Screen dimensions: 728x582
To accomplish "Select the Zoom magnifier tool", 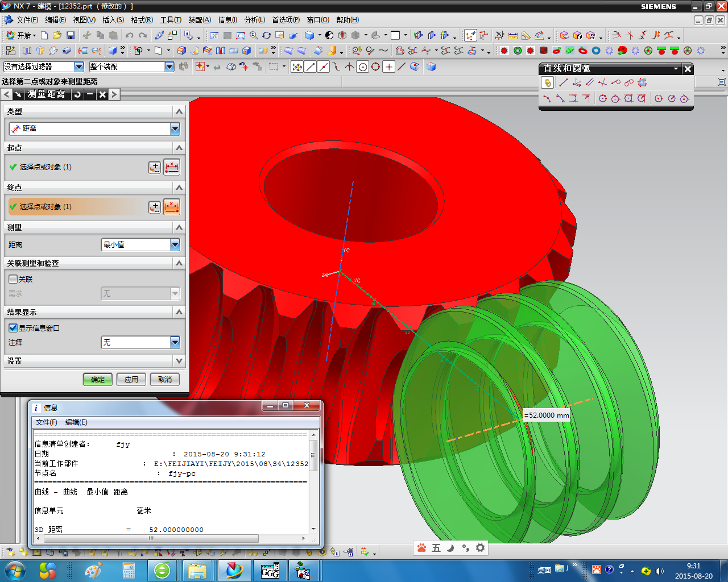I will (254, 35).
